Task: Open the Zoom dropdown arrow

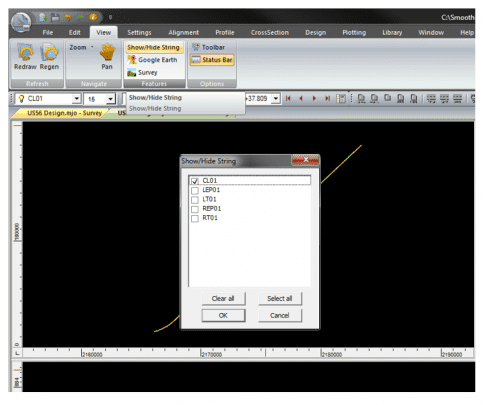Action: click(x=92, y=47)
